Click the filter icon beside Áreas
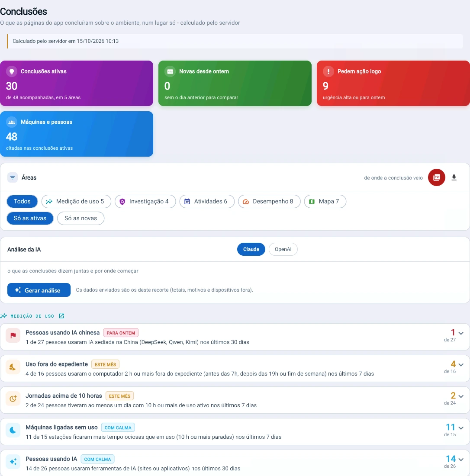The width and height of the screenshot is (470, 476). pyautogui.click(x=13, y=177)
